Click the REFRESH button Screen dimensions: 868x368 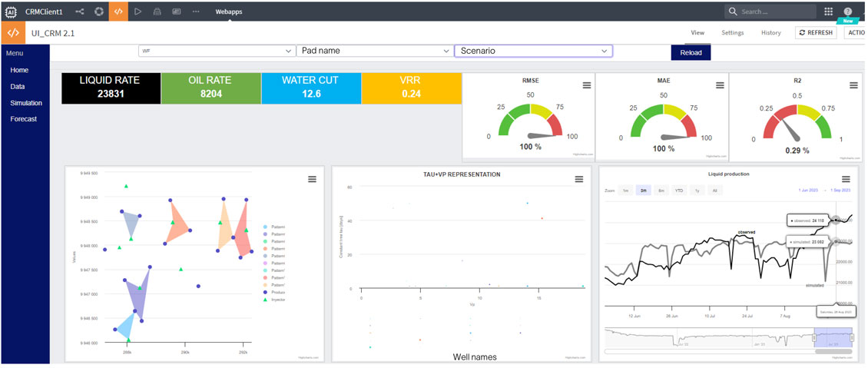click(x=816, y=33)
